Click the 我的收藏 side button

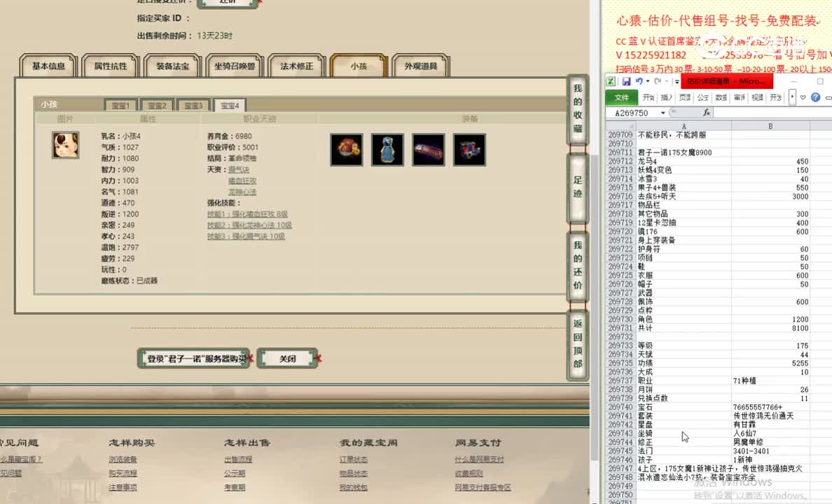(578, 108)
